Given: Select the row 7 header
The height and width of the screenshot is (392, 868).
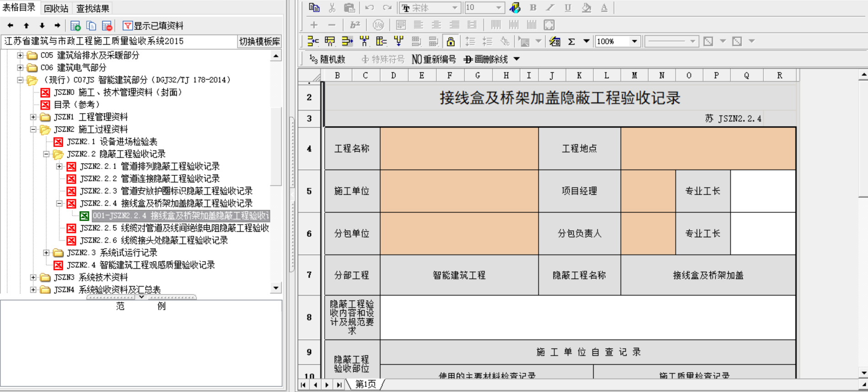Looking at the screenshot, I should coord(310,275).
